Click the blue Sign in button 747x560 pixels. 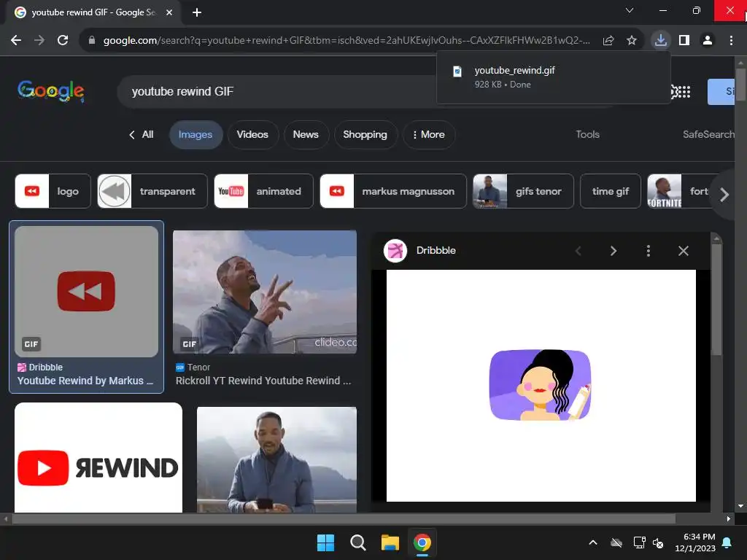click(x=721, y=91)
